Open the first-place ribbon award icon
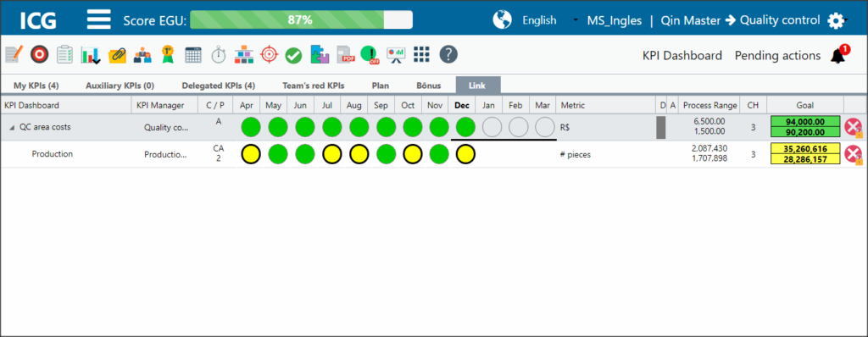 tap(168, 54)
